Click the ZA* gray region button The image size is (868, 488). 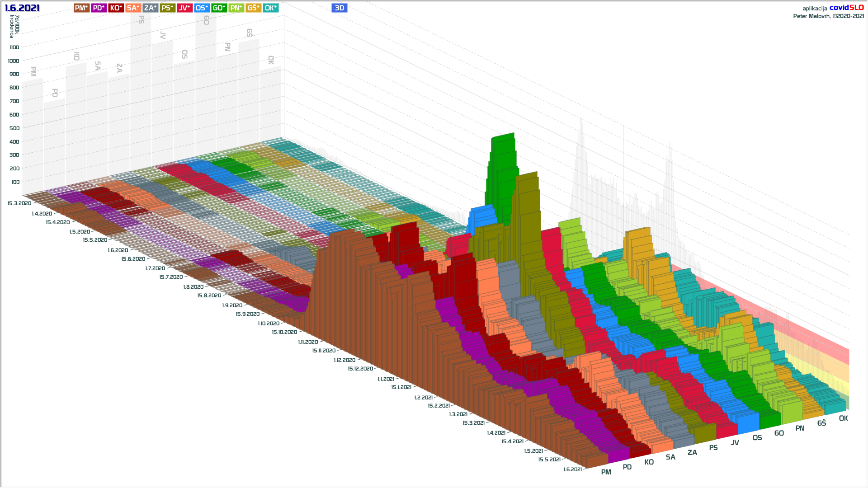coord(150,8)
